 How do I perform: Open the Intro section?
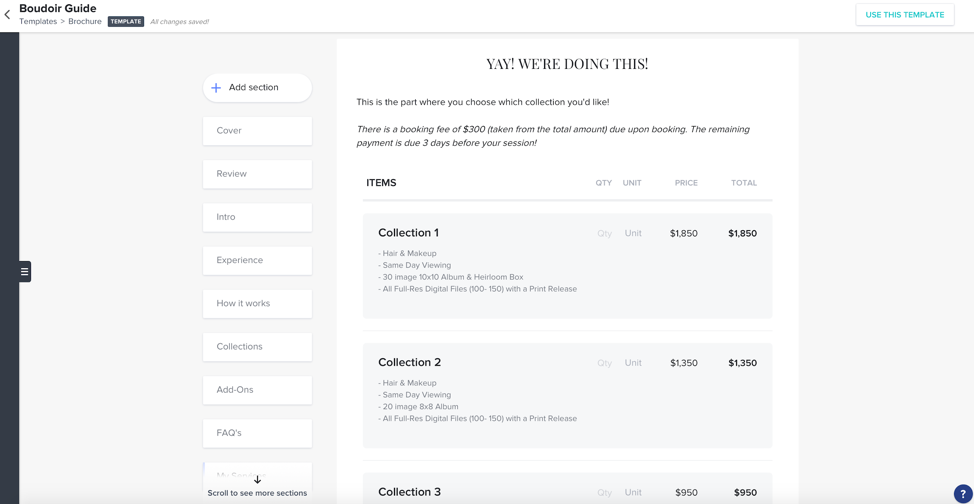pyautogui.click(x=257, y=217)
